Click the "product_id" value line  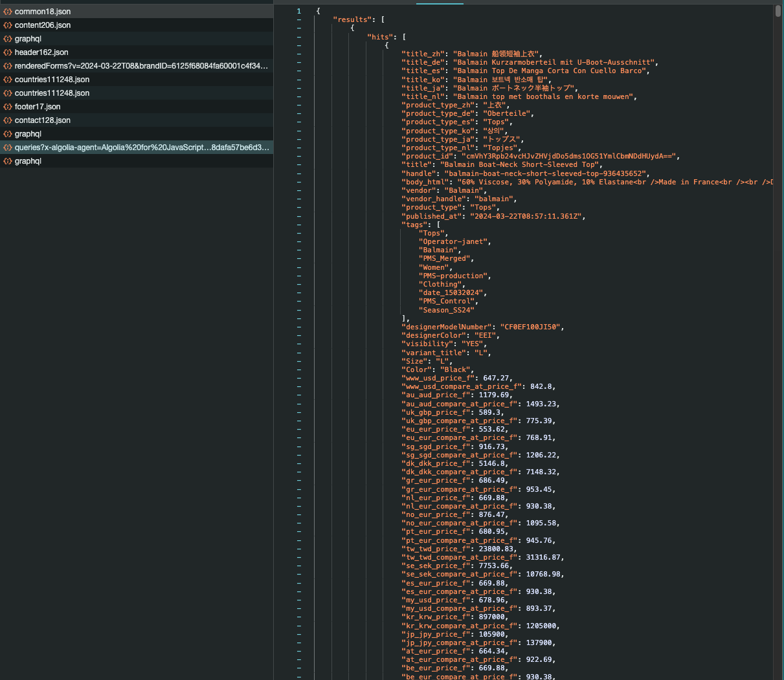(541, 156)
